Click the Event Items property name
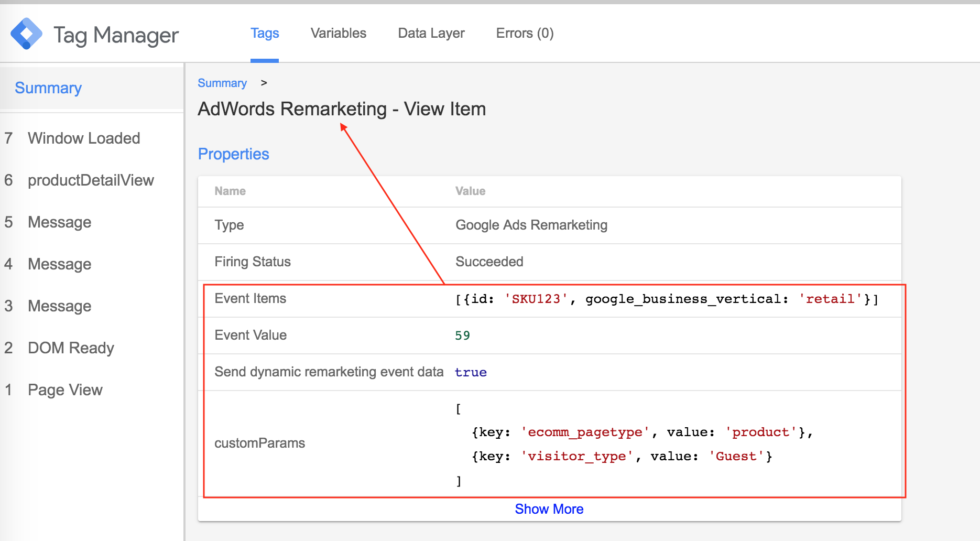This screenshot has height=541, width=980. coord(251,299)
